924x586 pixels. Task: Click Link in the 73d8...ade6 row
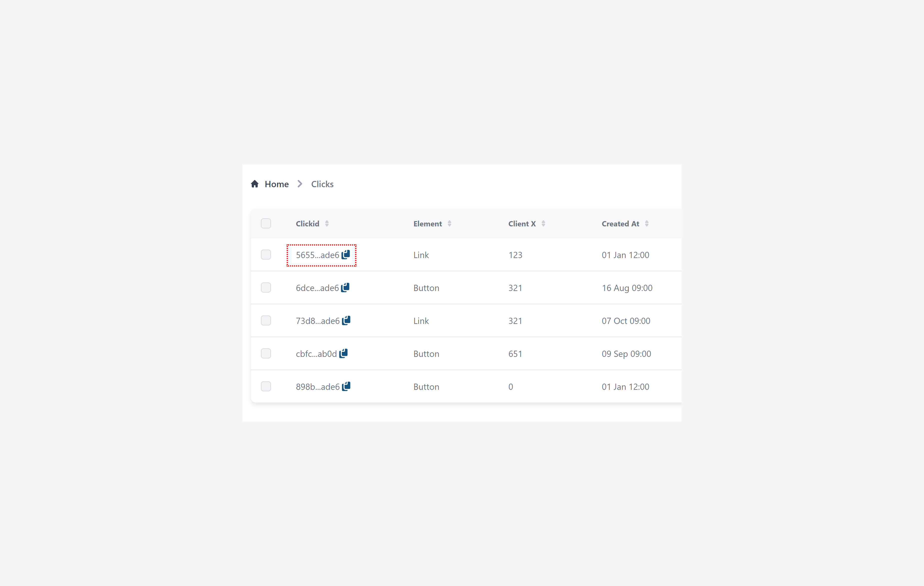coord(421,321)
